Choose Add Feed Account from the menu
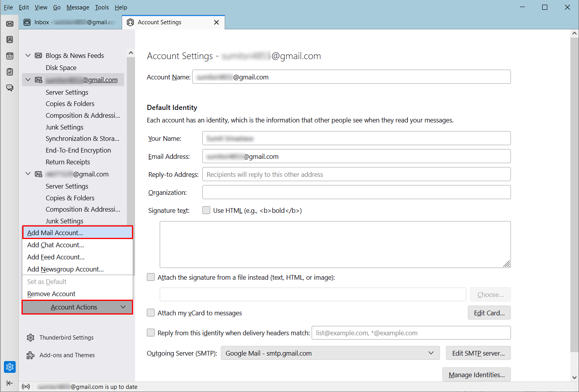 (x=78, y=257)
